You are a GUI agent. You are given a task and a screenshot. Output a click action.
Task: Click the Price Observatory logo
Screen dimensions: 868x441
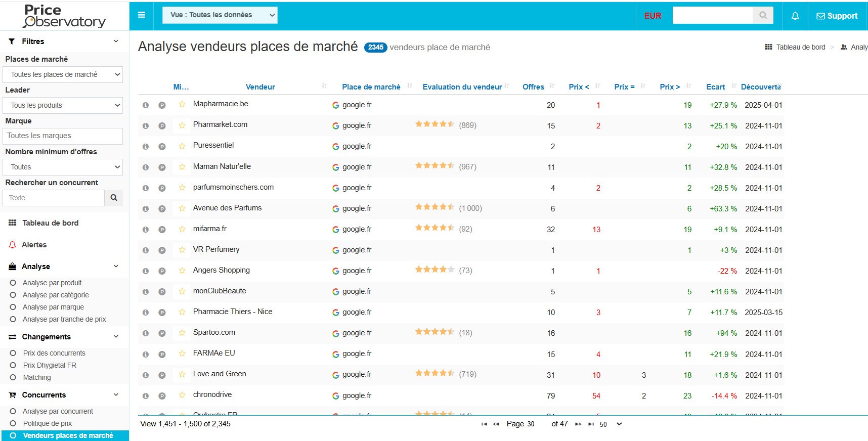[x=64, y=16]
